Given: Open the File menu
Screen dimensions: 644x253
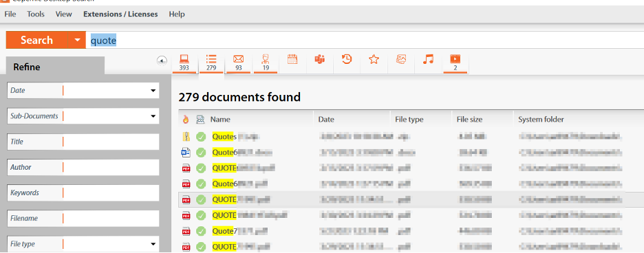Looking at the screenshot, I should [10, 14].
